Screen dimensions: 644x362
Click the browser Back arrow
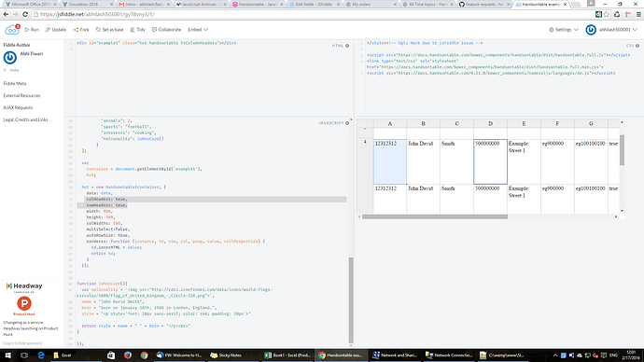click(6, 14)
